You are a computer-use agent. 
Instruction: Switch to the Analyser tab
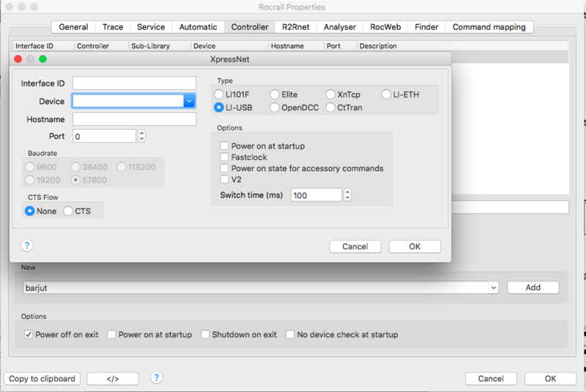click(340, 27)
